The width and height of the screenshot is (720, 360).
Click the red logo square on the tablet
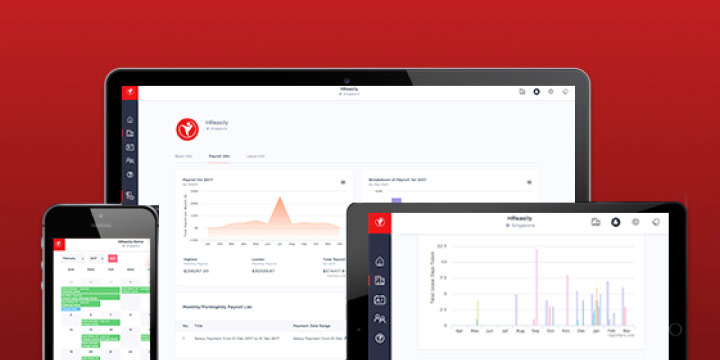[x=379, y=223]
